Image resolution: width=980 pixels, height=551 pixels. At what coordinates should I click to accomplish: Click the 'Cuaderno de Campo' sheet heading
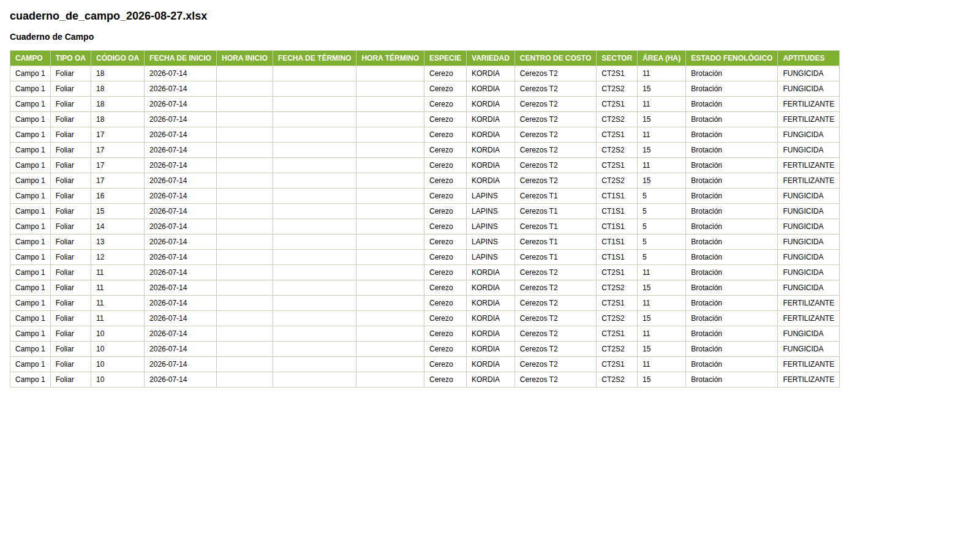tap(52, 37)
